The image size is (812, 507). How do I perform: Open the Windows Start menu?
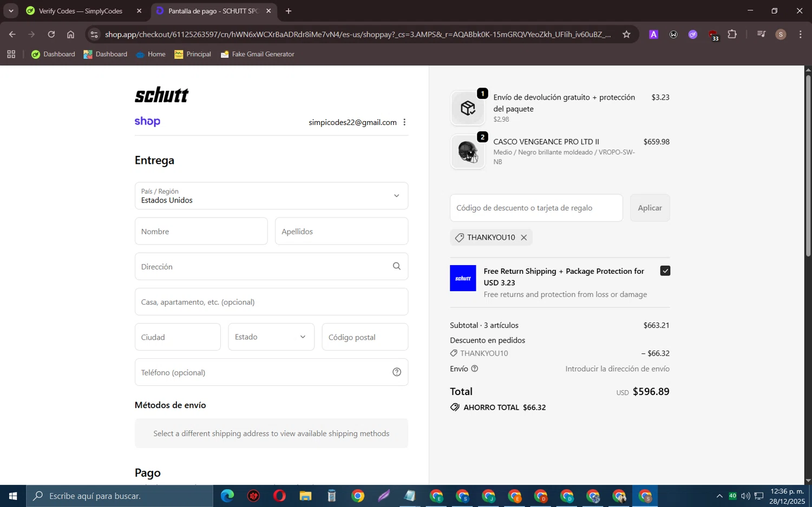[13, 496]
